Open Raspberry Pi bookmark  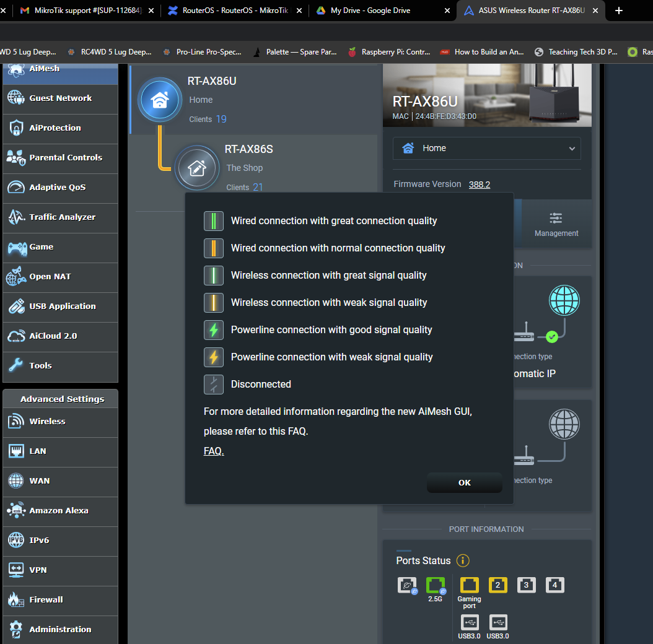389,52
